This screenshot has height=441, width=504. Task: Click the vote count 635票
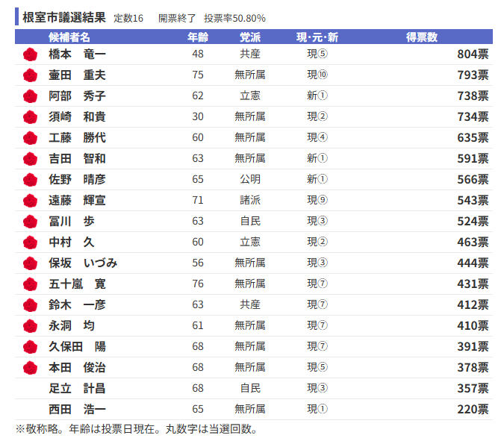pyautogui.click(x=473, y=137)
